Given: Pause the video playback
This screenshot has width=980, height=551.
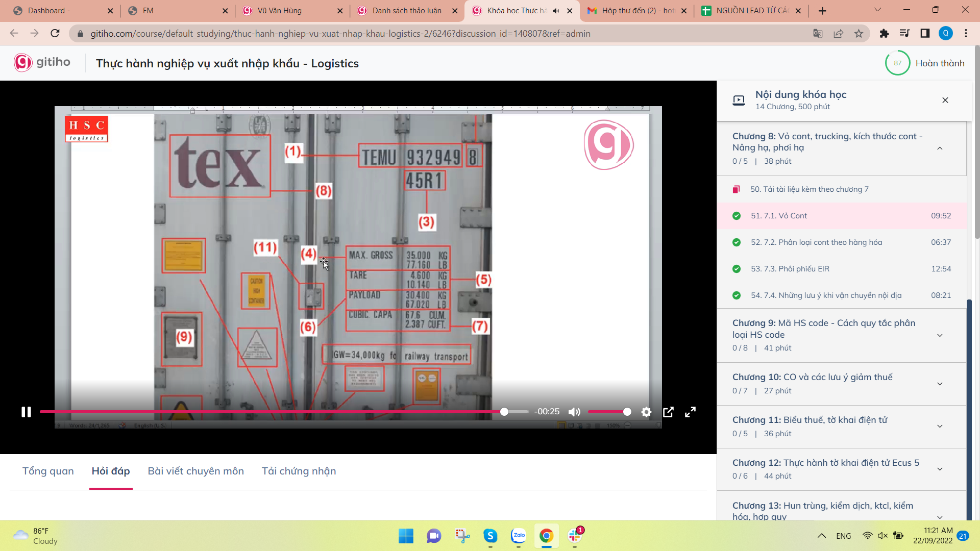Looking at the screenshot, I should click(26, 412).
